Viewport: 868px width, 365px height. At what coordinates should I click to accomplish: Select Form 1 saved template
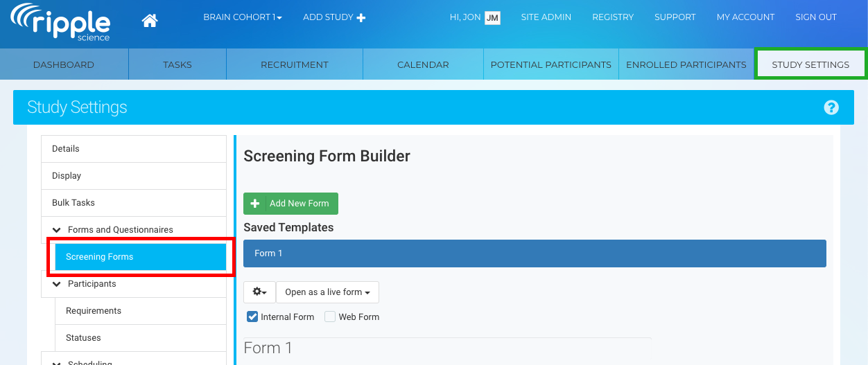pos(535,253)
